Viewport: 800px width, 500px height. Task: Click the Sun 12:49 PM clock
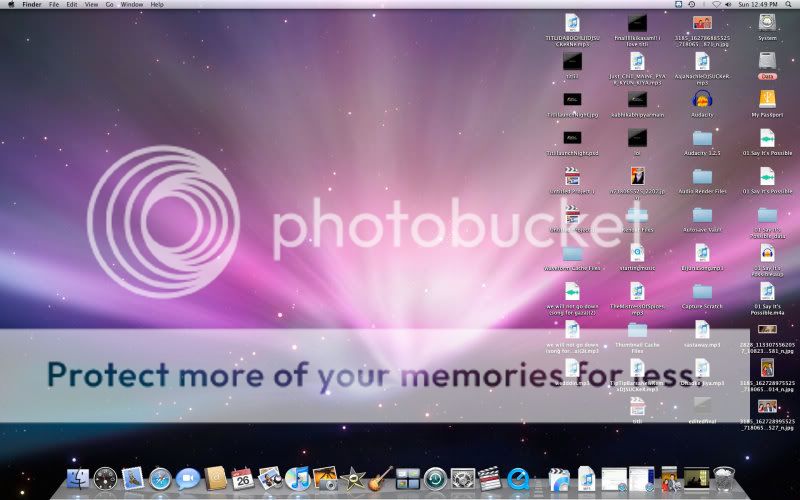click(759, 5)
